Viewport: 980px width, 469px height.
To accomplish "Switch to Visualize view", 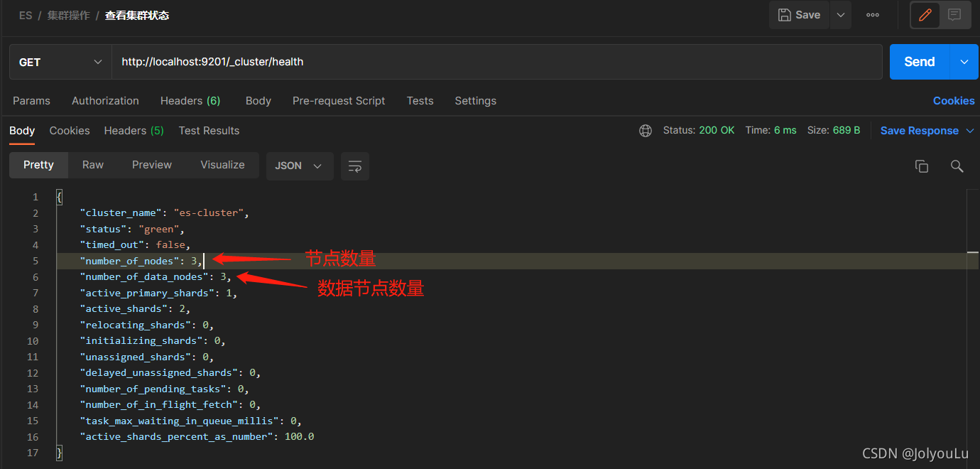I will click(x=222, y=165).
